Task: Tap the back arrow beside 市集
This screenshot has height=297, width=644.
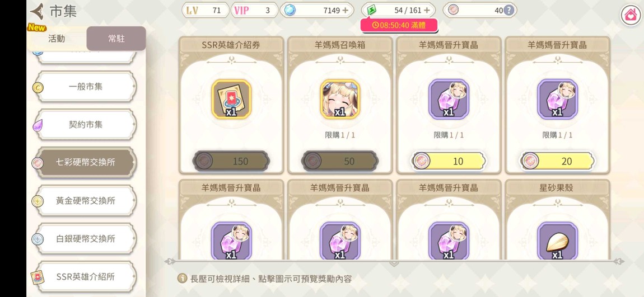Action: pos(37,12)
